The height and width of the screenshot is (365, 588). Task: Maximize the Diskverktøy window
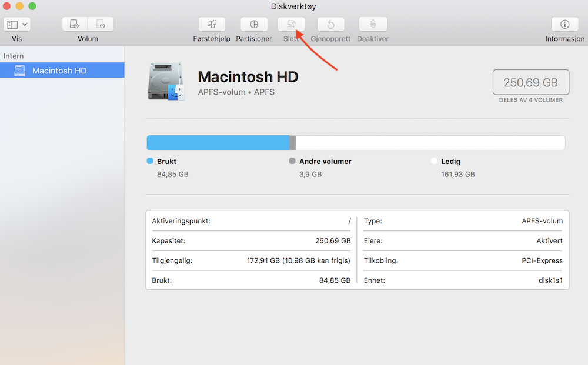[x=32, y=6]
